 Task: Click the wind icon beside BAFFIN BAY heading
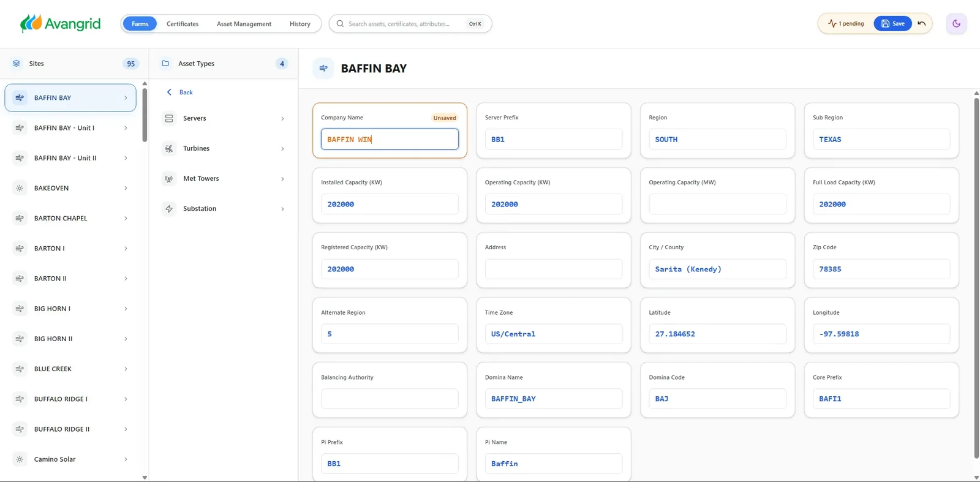point(323,69)
